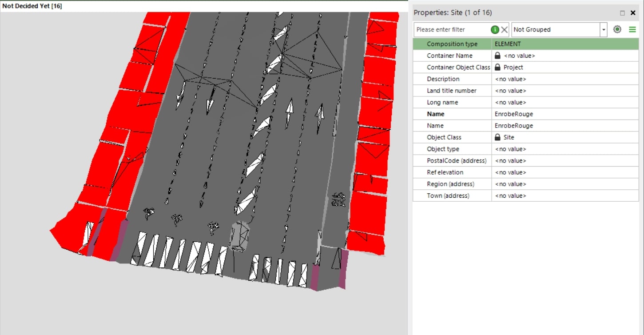This screenshot has height=335, width=644.
Task: Select the Description value cell
Action: (x=564, y=79)
